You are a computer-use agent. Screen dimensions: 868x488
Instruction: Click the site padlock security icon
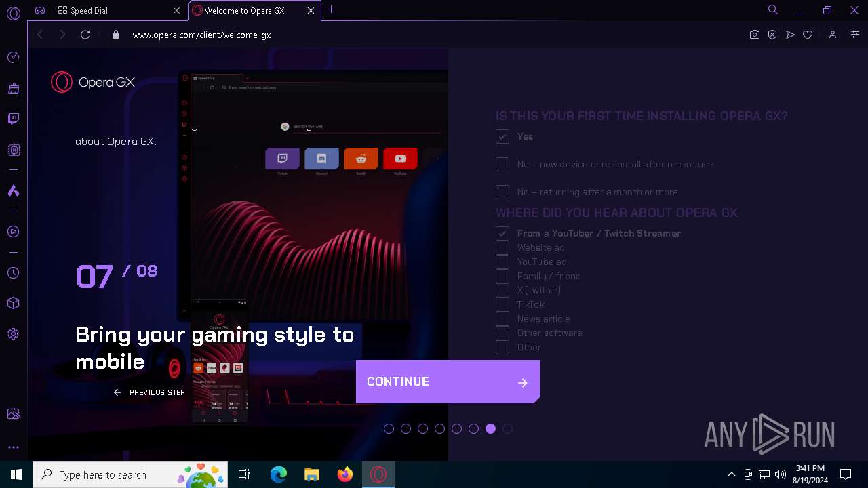(115, 35)
